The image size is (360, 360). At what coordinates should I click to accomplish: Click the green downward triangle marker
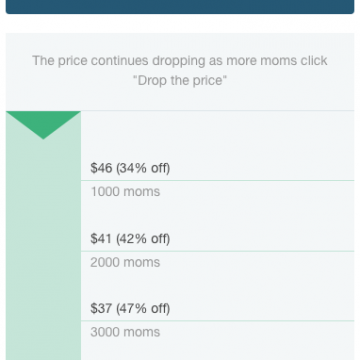point(43,125)
